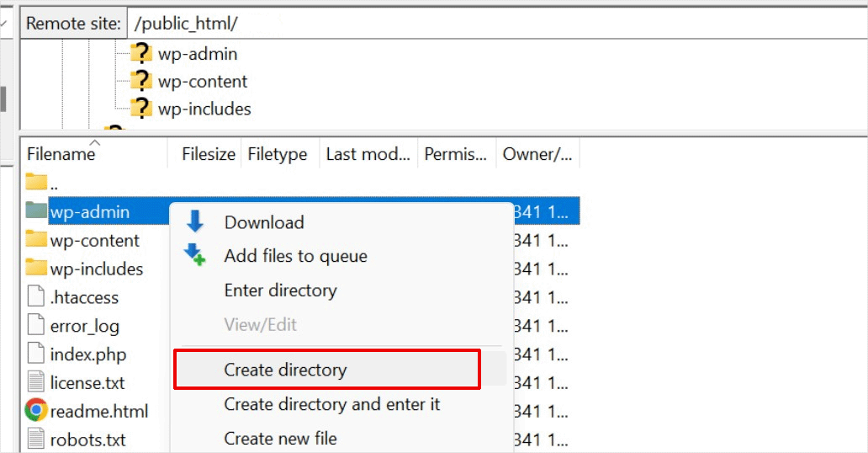
Task: Choose Enter directory in context menu
Action: 280,290
